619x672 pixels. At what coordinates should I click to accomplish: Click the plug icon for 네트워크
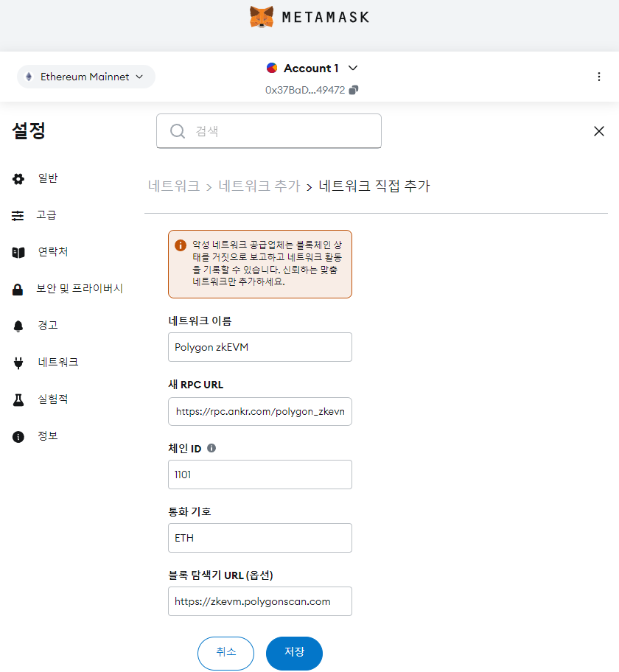pyautogui.click(x=18, y=363)
